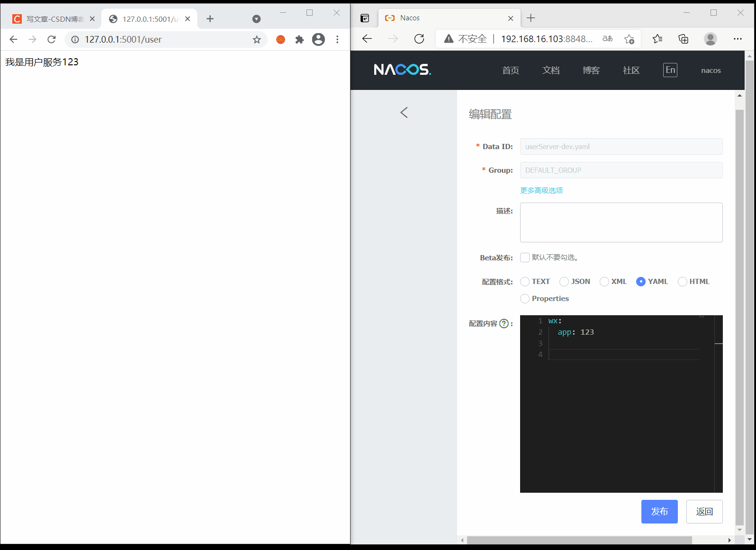Viewport: 756px width, 550px height.
Task: Open the 首页 nav item
Action: [511, 70]
